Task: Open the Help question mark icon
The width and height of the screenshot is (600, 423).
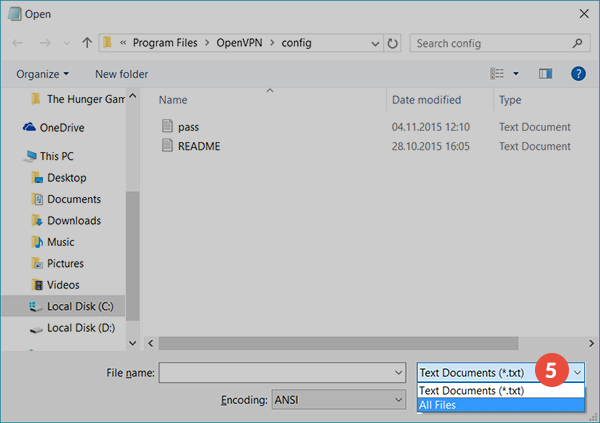Action: tap(577, 74)
